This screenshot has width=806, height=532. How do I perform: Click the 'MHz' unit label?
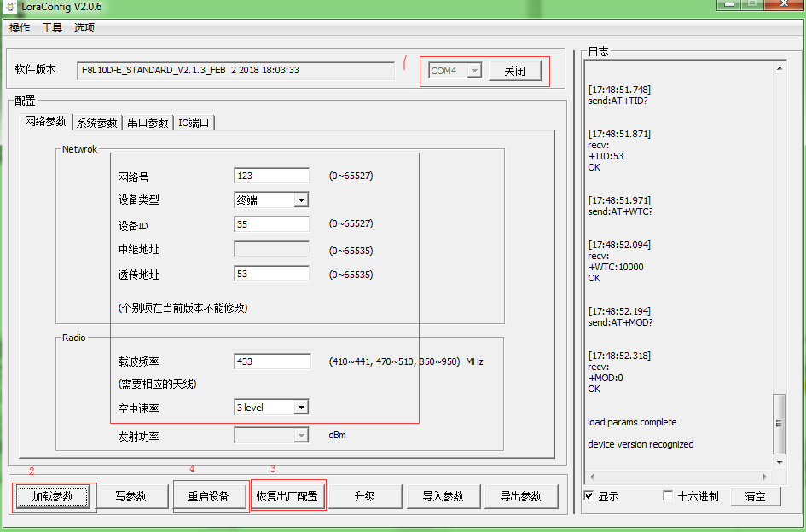coord(474,361)
